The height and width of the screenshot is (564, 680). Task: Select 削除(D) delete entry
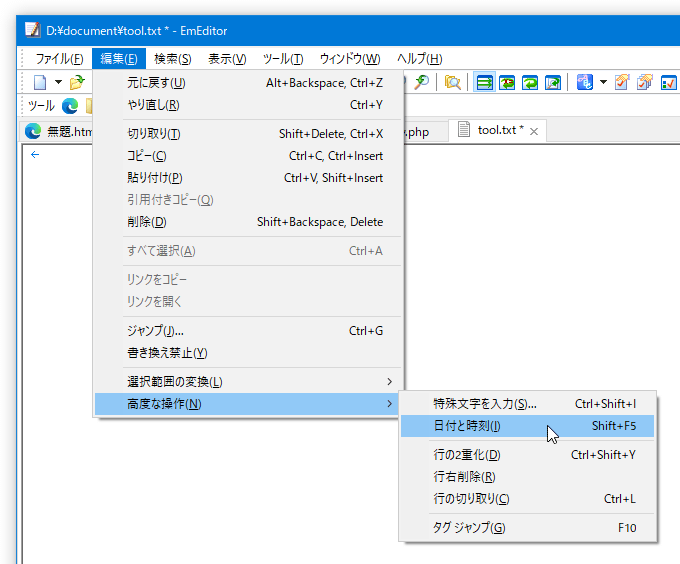coord(248,222)
